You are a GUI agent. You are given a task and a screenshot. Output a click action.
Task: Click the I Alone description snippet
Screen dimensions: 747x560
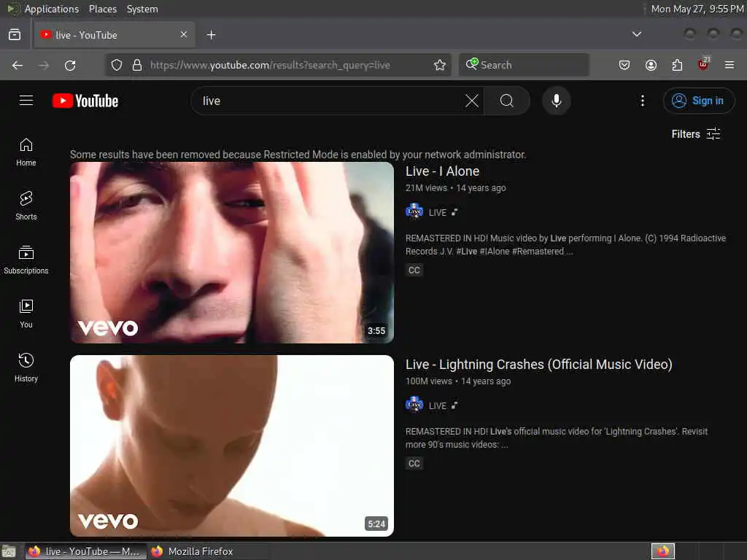pos(565,245)
